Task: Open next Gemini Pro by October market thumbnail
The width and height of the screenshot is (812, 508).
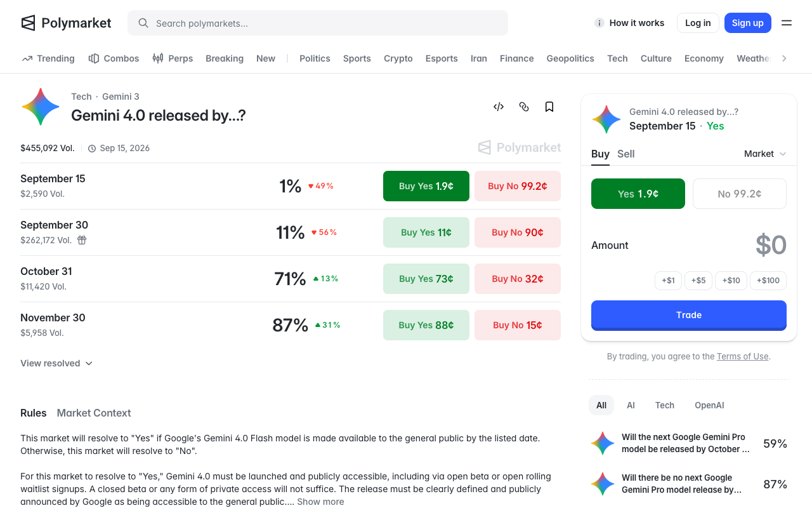Action: click(x=603, y=443)
